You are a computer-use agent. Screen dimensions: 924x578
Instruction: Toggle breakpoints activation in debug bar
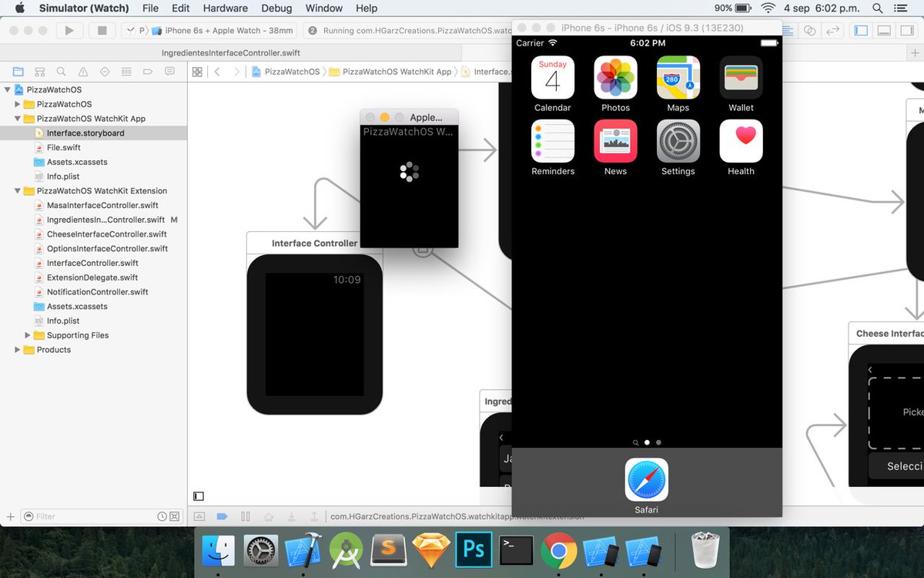pyautogui.click(x=223, y=516)
